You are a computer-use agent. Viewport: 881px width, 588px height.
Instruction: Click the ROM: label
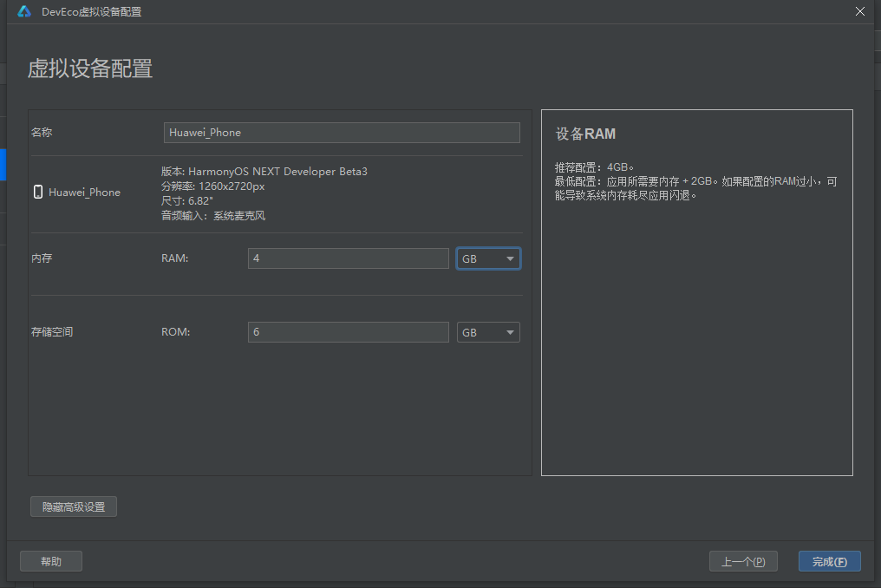(x=176, y=331)
